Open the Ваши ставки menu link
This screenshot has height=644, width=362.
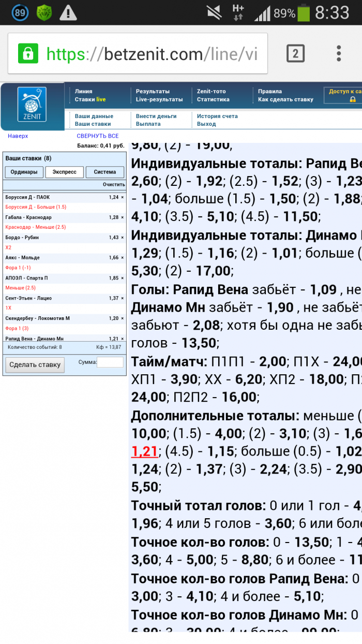point(93,124)
